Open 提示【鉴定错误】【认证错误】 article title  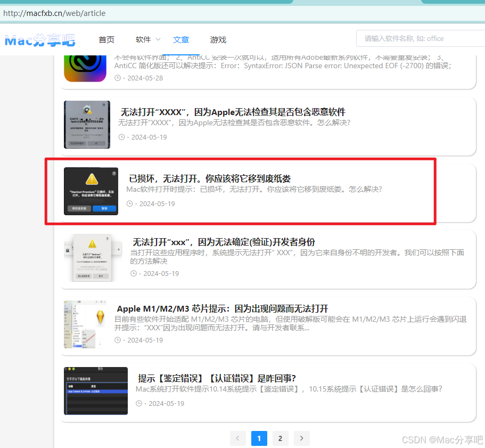(x=217, y=378)
